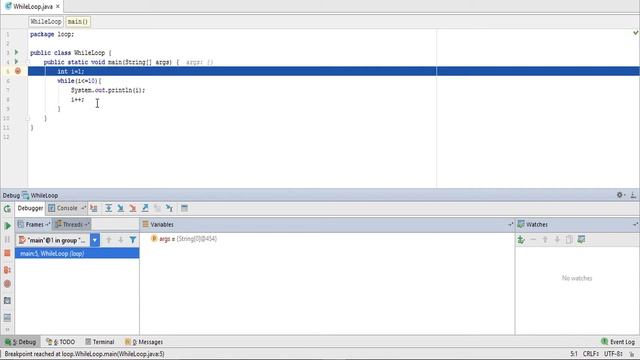
Task: Select args variable in Variables panel
Action: point(184,239)
